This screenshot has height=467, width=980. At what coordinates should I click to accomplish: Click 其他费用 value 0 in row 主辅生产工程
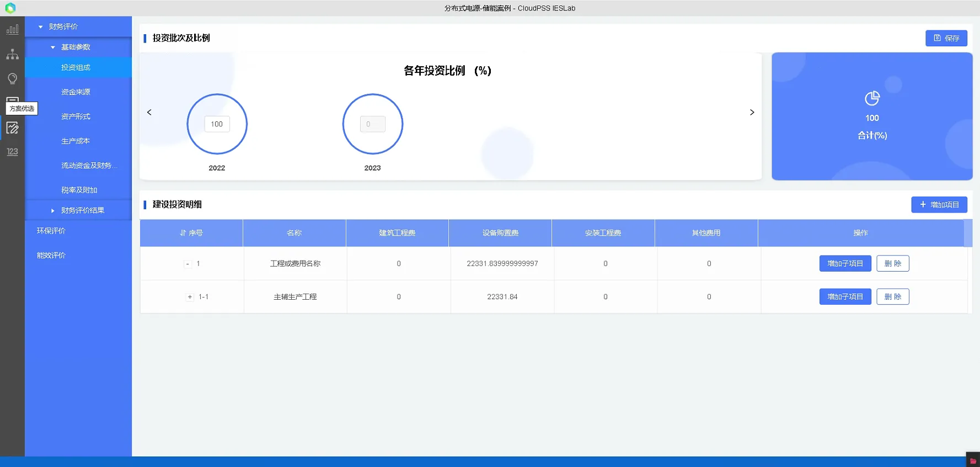pos(709,296)
